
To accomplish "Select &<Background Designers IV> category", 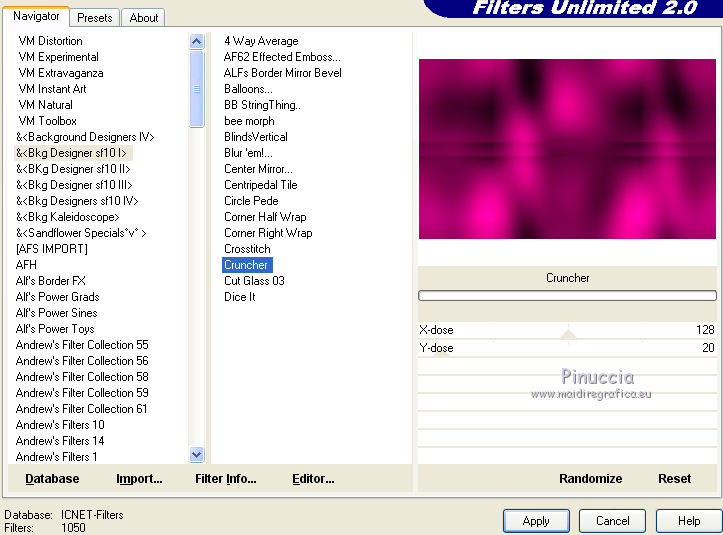I will coord(85,137).
